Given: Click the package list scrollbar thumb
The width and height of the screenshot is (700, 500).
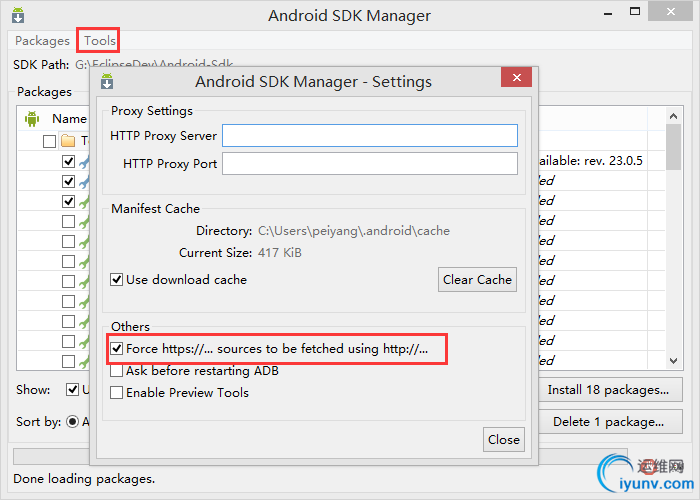Looking at the screenshot, I should (x=673, y=147).
